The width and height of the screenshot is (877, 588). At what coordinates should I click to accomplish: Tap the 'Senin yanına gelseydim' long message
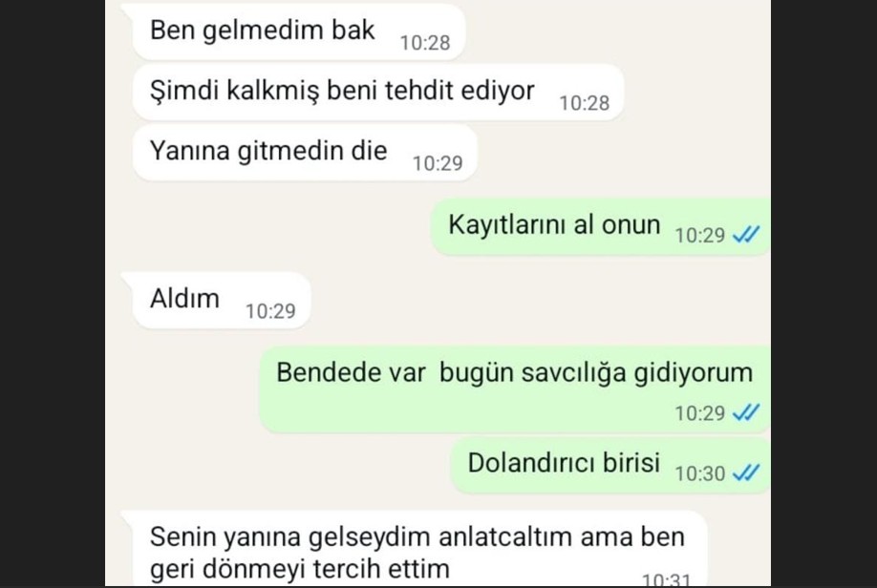pyautogui.click(x=420, y=549)
